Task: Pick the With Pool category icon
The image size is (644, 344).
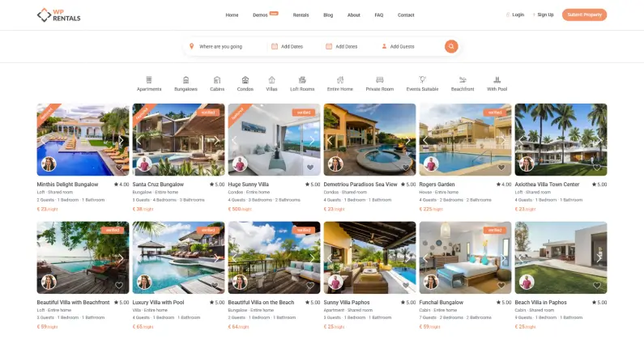Action: click(497, 79)
